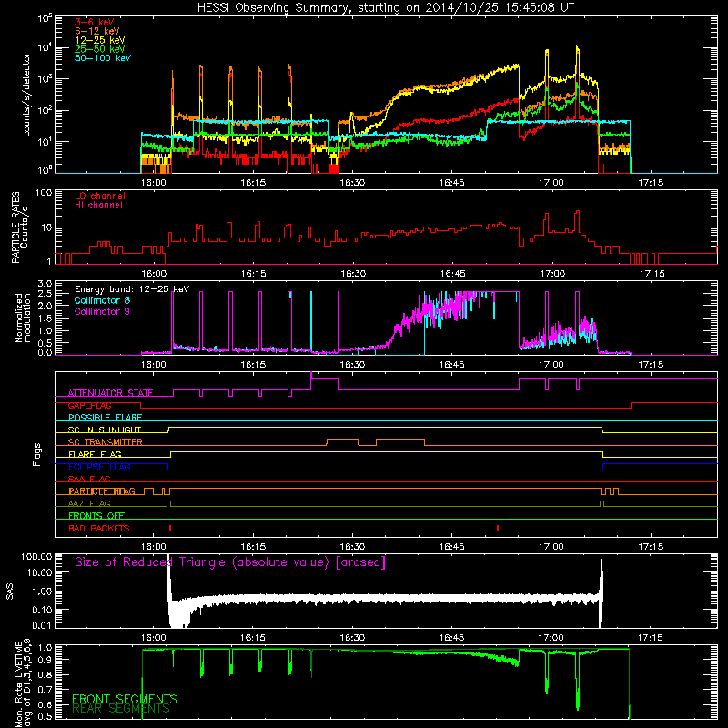Click the A47_FLAG label
The width and height of the screenshot is (728, 728).
pyautogui.click(x=89, y=503)
